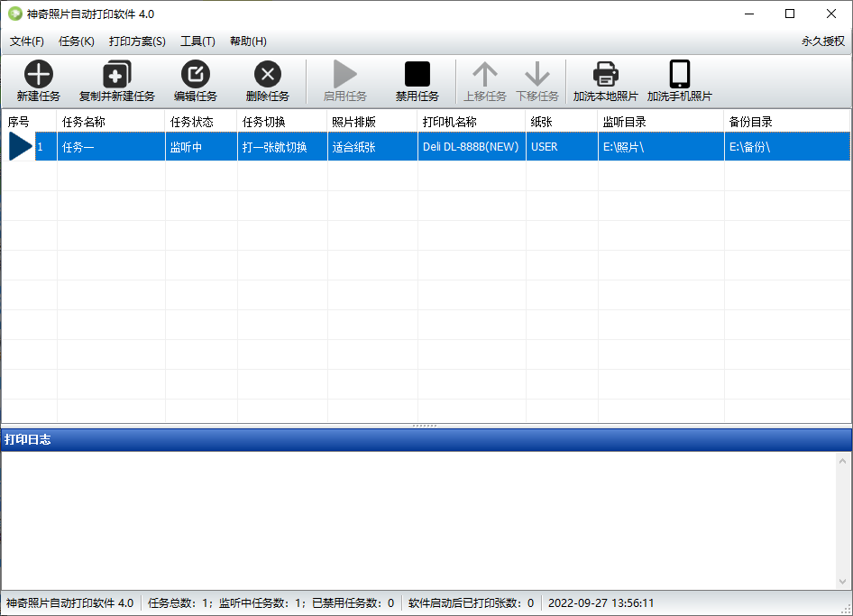The height and width of the screenshot is (616, 853).
Task: Click 复制并新建任务 copy-and-create icon
Action: (x=117, y=74)
